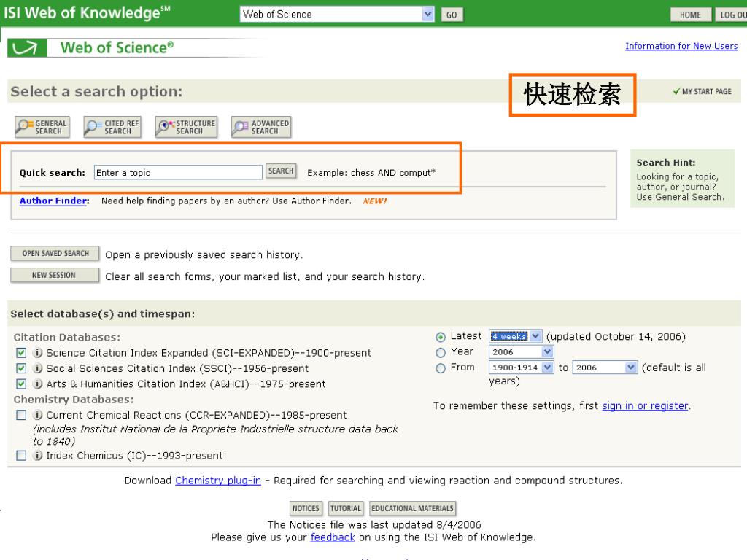Click the quick search SEARCH button
This screenshot has height=560, width=747.
281,171
